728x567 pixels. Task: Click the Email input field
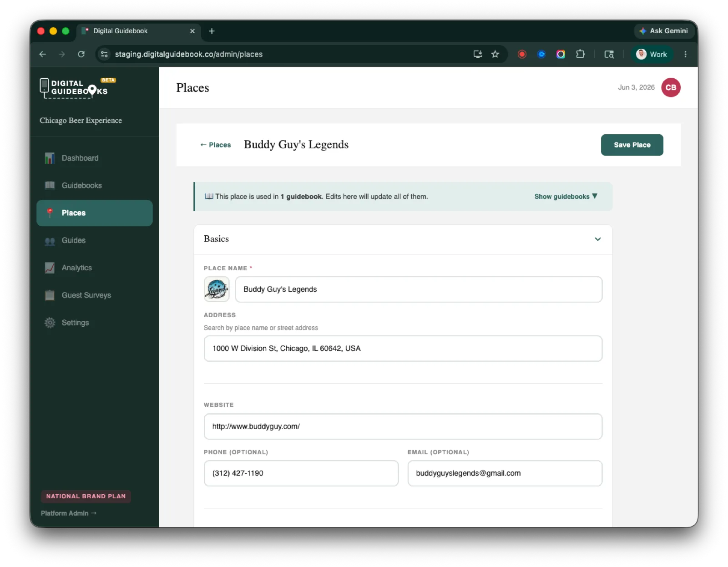[x=505, y=473]
